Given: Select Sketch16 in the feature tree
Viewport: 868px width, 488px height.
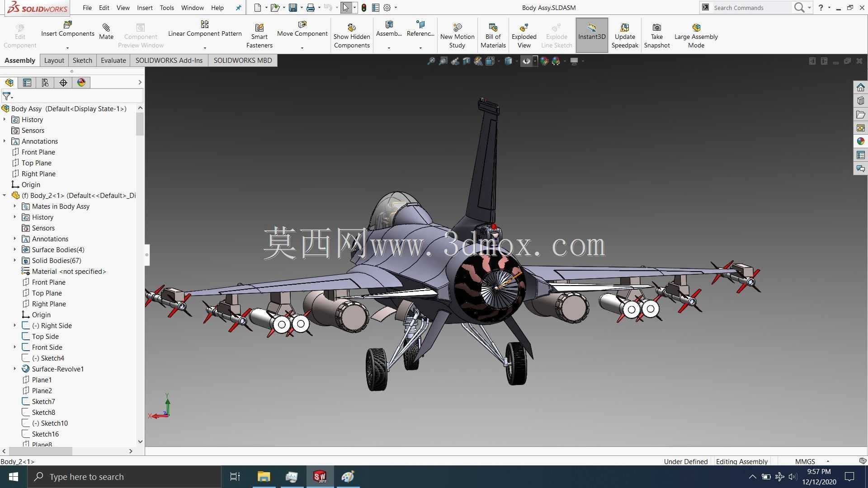Looking at the screenshot, I should tap(45, 434).
